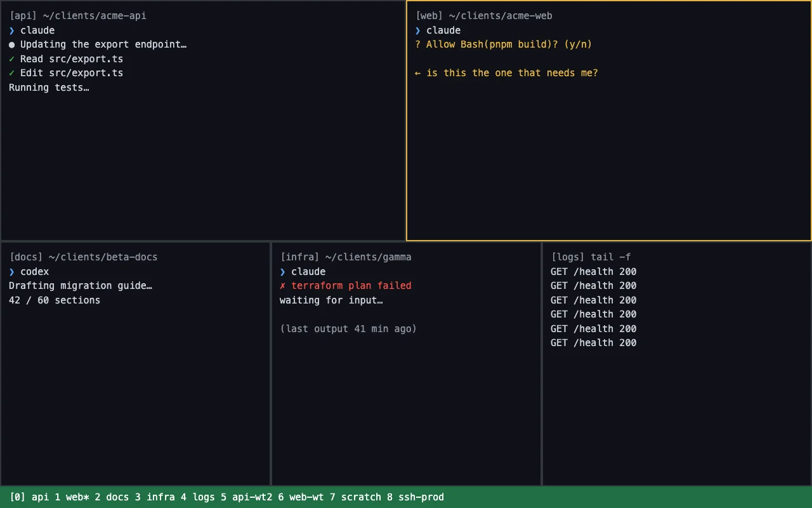The width and height of the screenshot is (812, 508).
Task: Click the Edit src/export.ts line text
Action: click(72, 73)
